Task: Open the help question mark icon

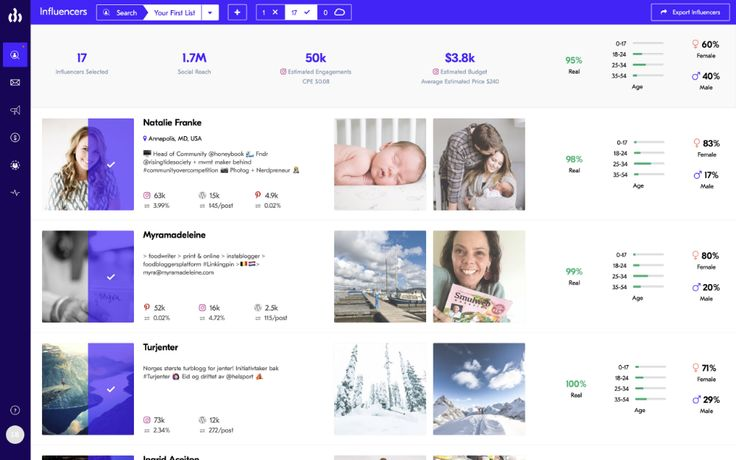Action: coord(15,410)
